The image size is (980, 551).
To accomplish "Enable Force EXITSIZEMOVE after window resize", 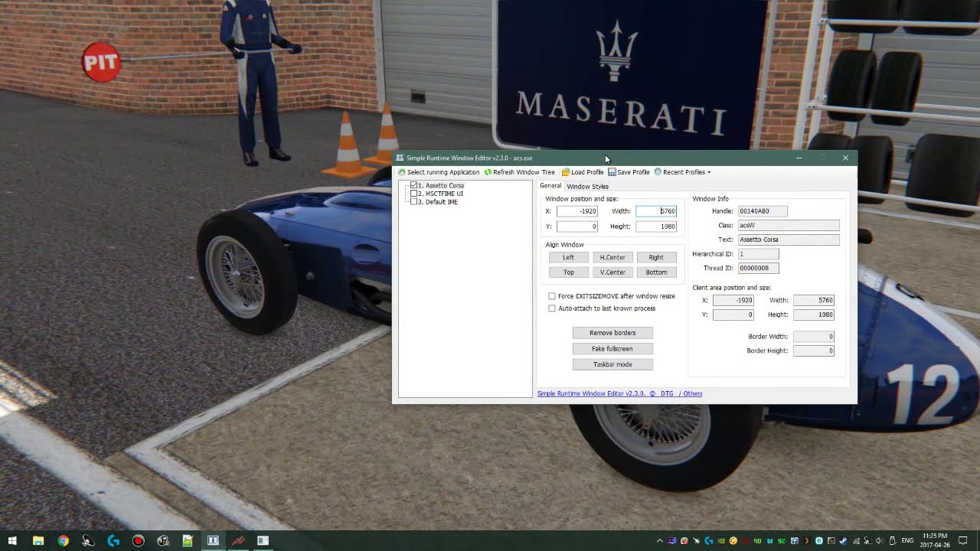I will click(552, 296).
